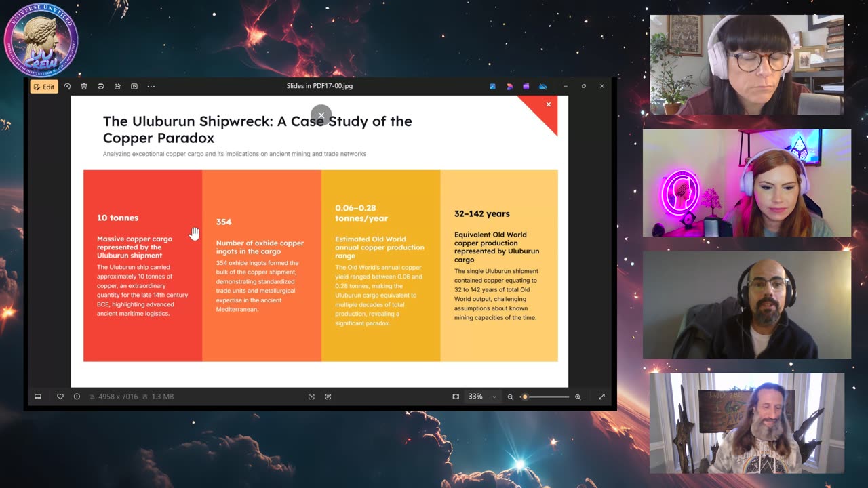868x488 pixels.
Task: Click the purple app icon in title bar
Action: click(526, 87)
